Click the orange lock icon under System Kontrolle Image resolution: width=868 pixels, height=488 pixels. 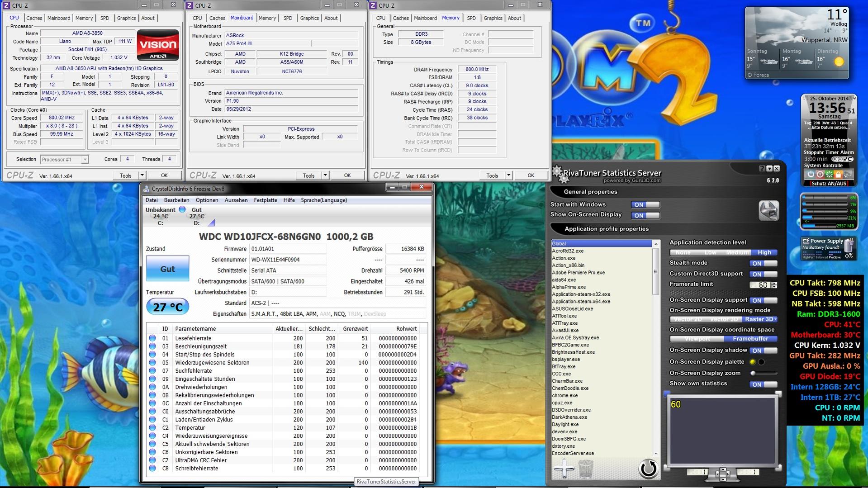pyautogui.click(x=838, y=174)
